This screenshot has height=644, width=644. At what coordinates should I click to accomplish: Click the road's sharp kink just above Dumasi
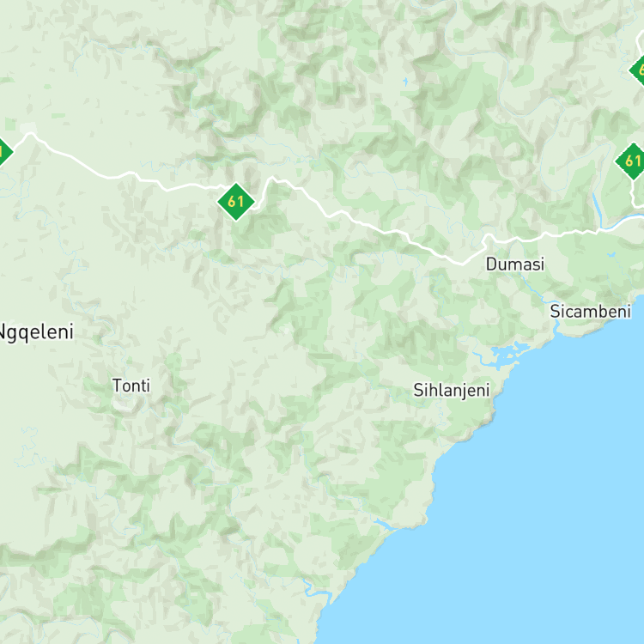coord(486,241)
